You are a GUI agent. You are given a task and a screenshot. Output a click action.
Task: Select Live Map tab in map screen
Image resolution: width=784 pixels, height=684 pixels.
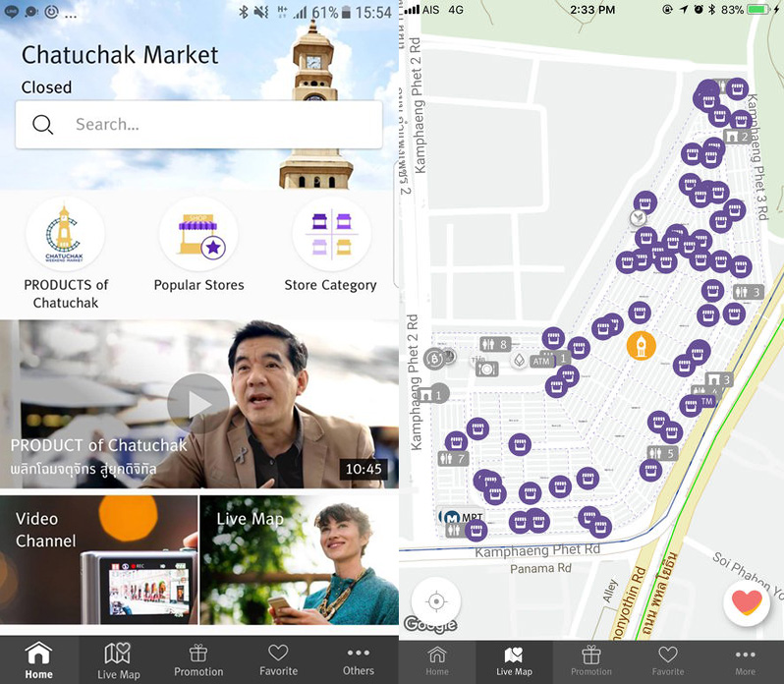(x=514, y=661)
